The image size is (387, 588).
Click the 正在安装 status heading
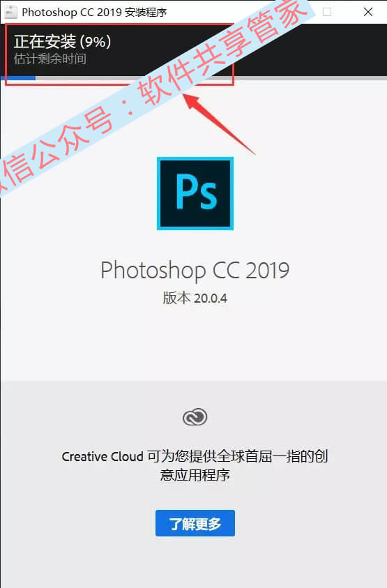[45, 42]
